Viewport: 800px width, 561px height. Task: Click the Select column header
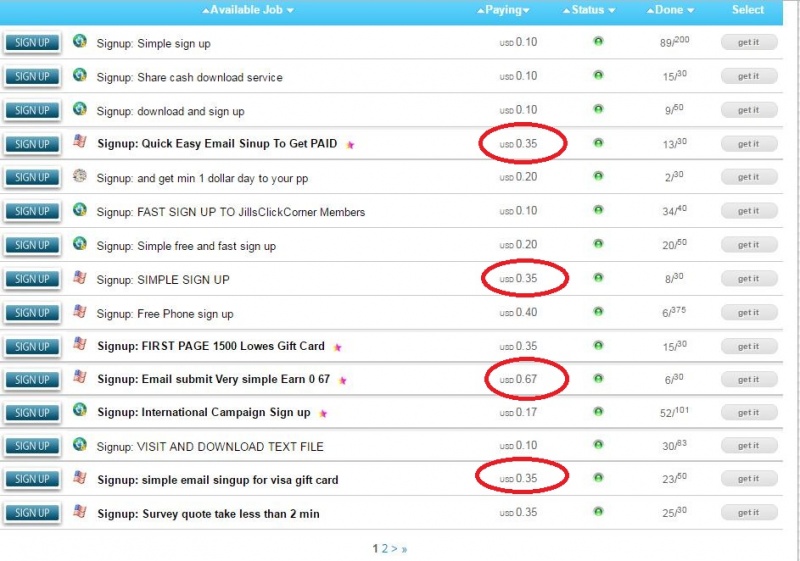pyautogui.click(x=748, y=10)
